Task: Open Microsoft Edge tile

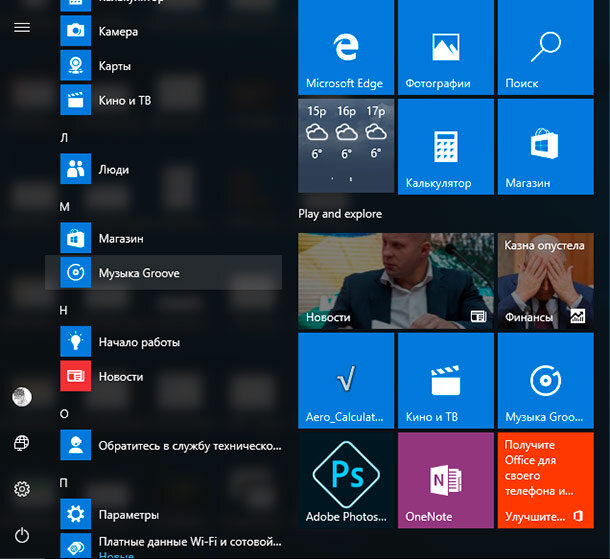Action: 346,47
